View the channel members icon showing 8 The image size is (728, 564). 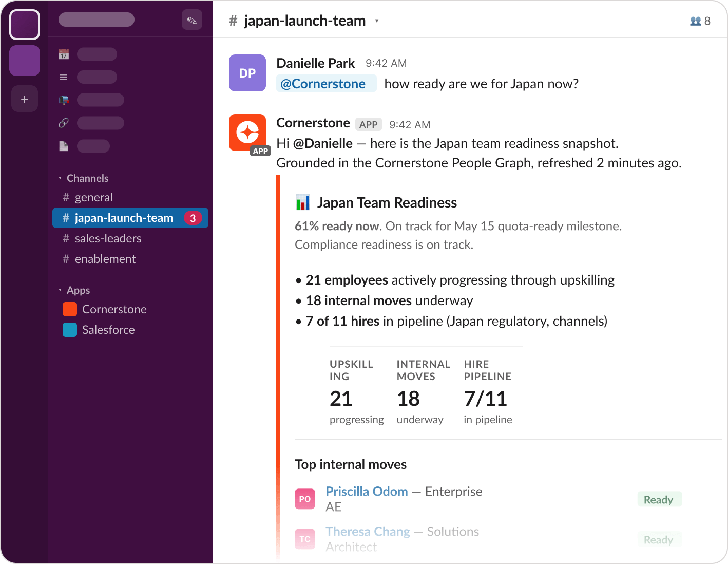click(700, 21)
